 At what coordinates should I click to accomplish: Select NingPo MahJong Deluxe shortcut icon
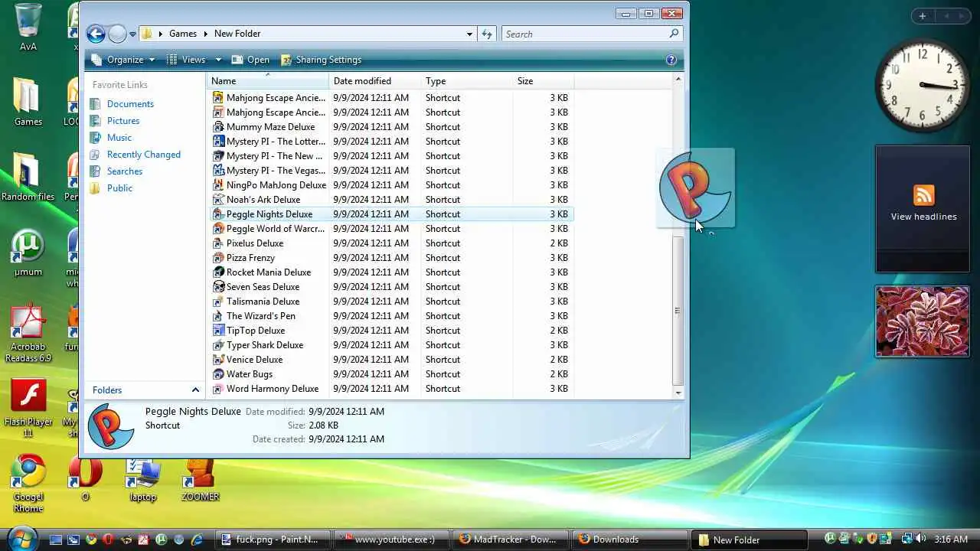coord(218,185)
